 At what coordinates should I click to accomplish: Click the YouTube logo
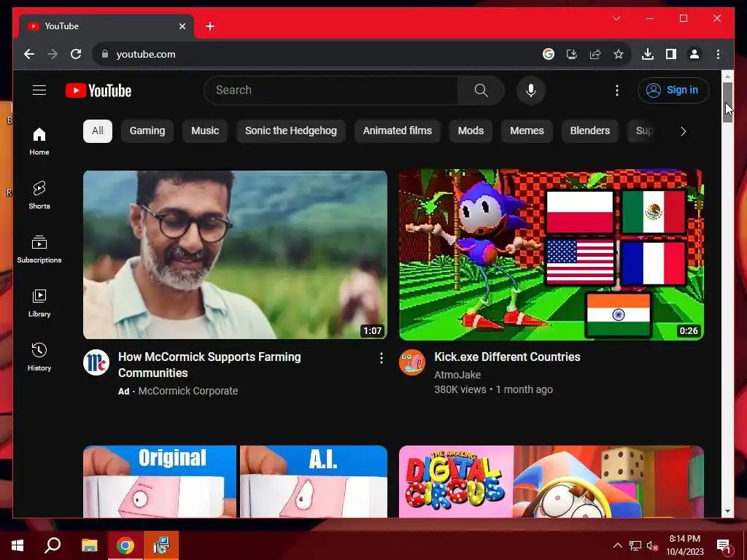(x=98, y=90)
